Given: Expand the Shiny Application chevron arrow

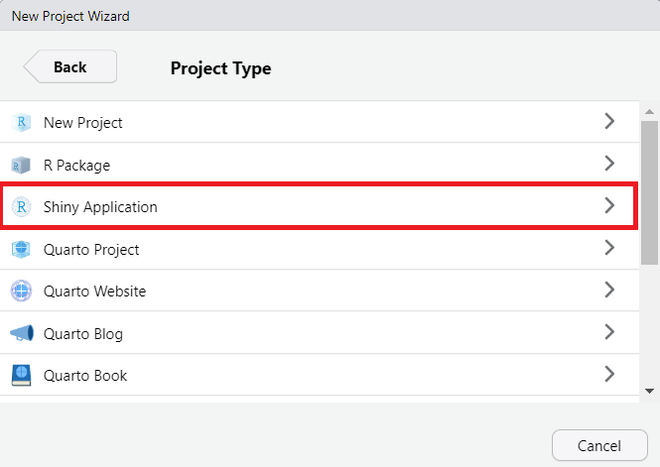Looking at the screenshot, I should point(610,206).
